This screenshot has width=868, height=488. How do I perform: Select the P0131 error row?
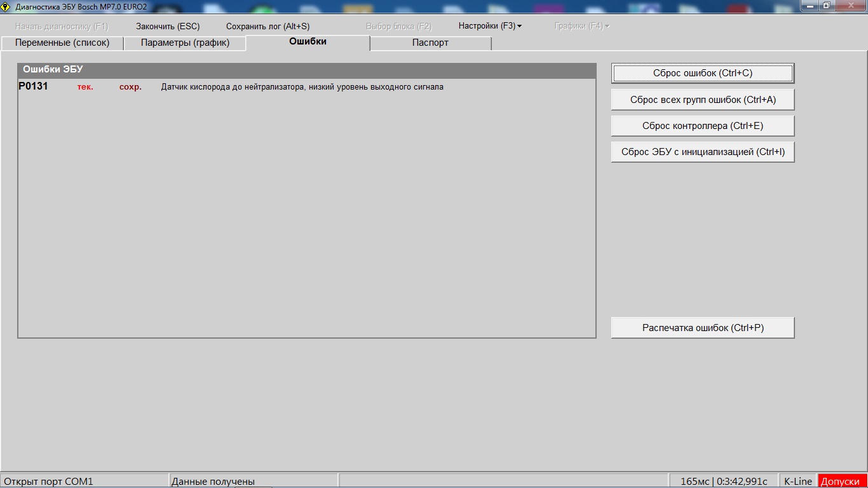click(254, 87)
